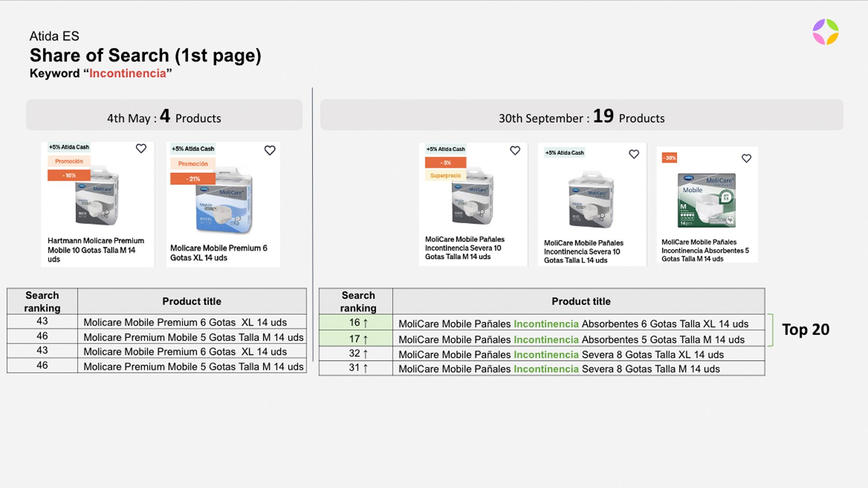Open the green MoliCare Mobile M product image
868x488 pixels.
[x=707, y=200]
